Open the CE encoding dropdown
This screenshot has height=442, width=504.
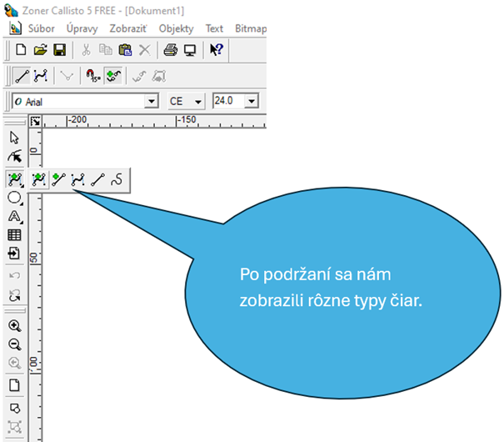tap(197, 101)
